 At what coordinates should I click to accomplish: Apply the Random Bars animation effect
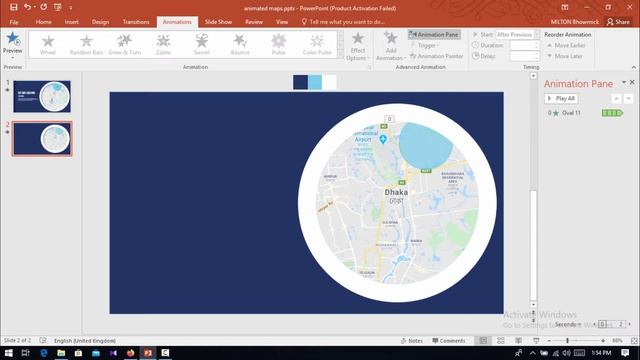click(86, 44)
